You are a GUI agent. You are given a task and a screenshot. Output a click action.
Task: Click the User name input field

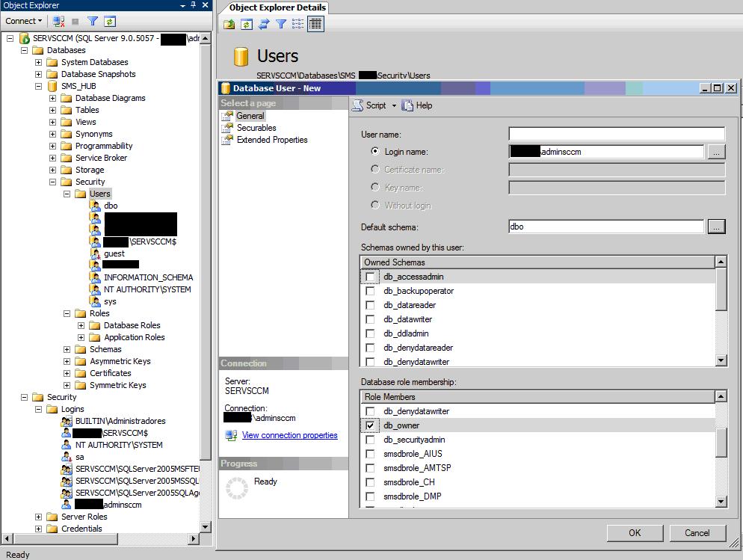(617, 134)
